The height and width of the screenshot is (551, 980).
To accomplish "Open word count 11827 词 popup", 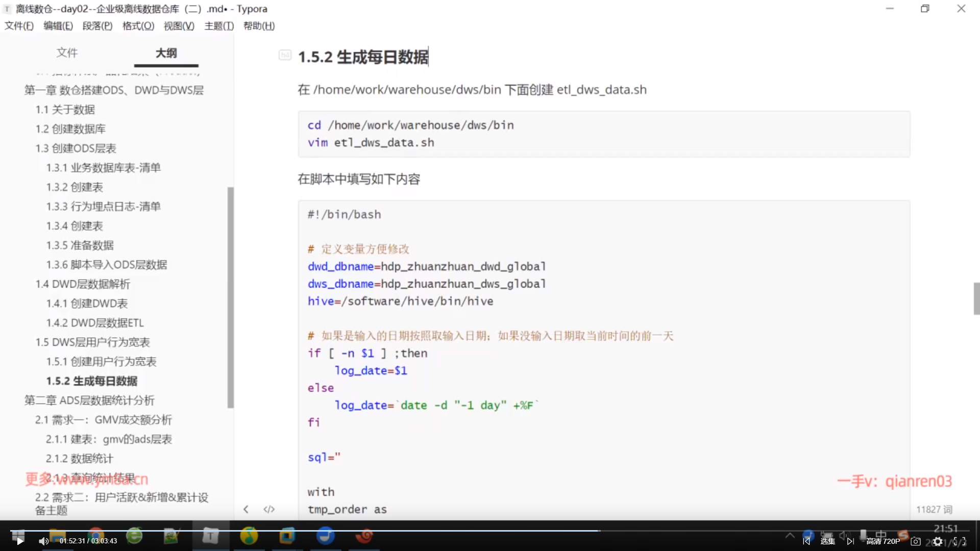I will tap(934, 509).
